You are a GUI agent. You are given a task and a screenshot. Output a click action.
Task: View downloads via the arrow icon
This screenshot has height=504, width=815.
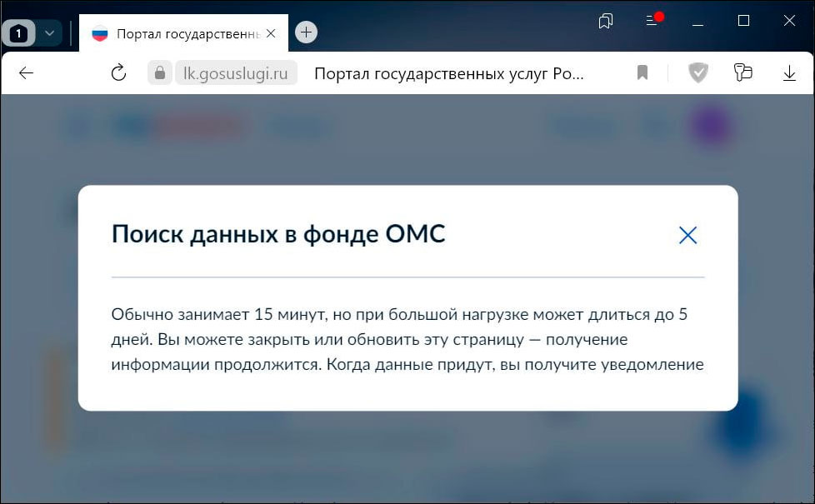pyautogui.click(x=788, y=72)
